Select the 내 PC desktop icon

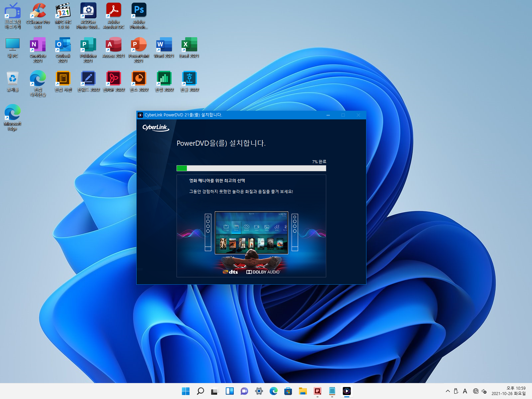[x=13, y=48]
